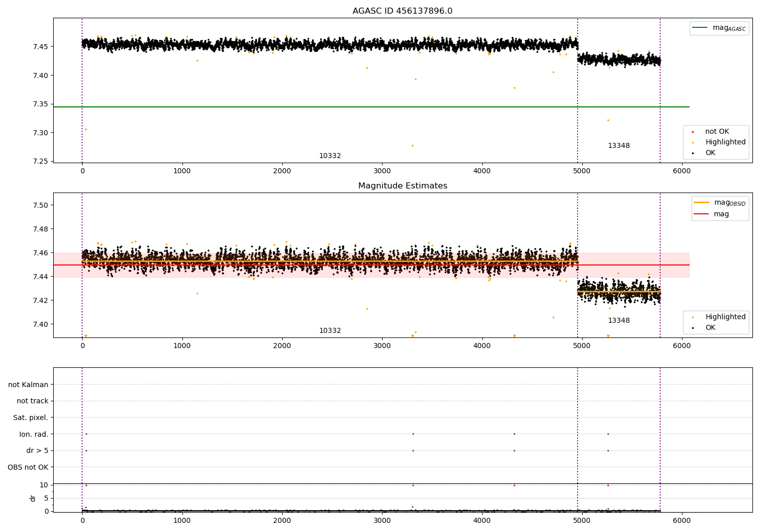Click the "13348" obsid label in the top plot
Viewport: 760px width, 532px height.
[619, 146]
